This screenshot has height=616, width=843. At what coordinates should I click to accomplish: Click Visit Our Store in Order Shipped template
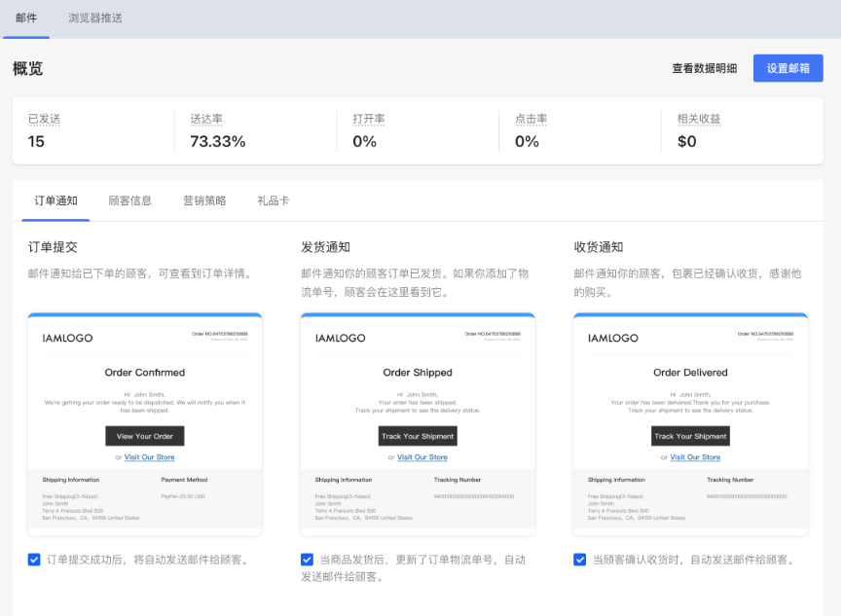tap(422, 457)
